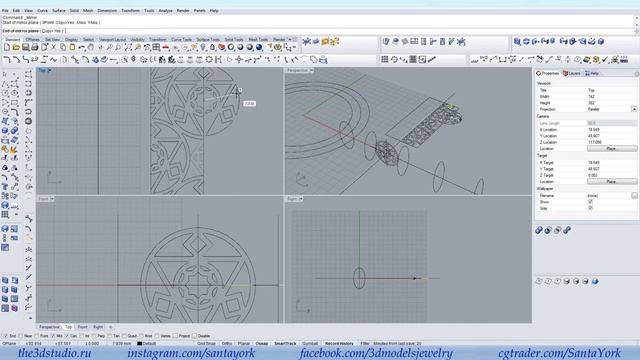
Task: Click the Camera Location Place button
Action: pos(611,149)
